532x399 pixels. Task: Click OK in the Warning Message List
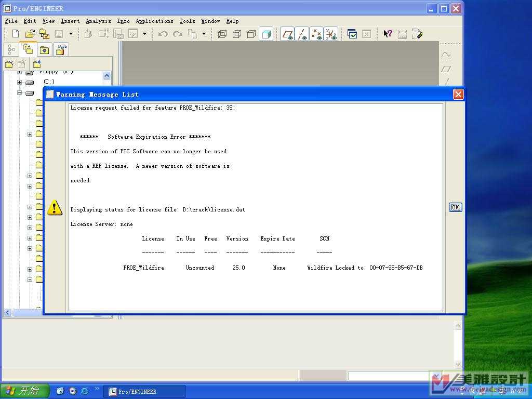(x=455, y=207)
